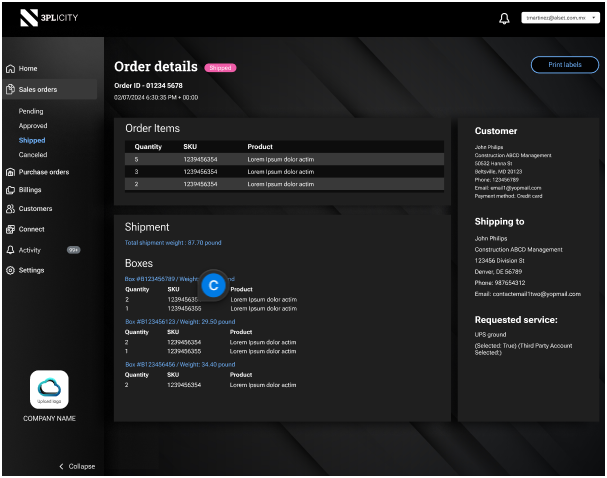The image size is (607, 478).
Task: Click the SKU header in Order Items
Action: pos(190,147)
